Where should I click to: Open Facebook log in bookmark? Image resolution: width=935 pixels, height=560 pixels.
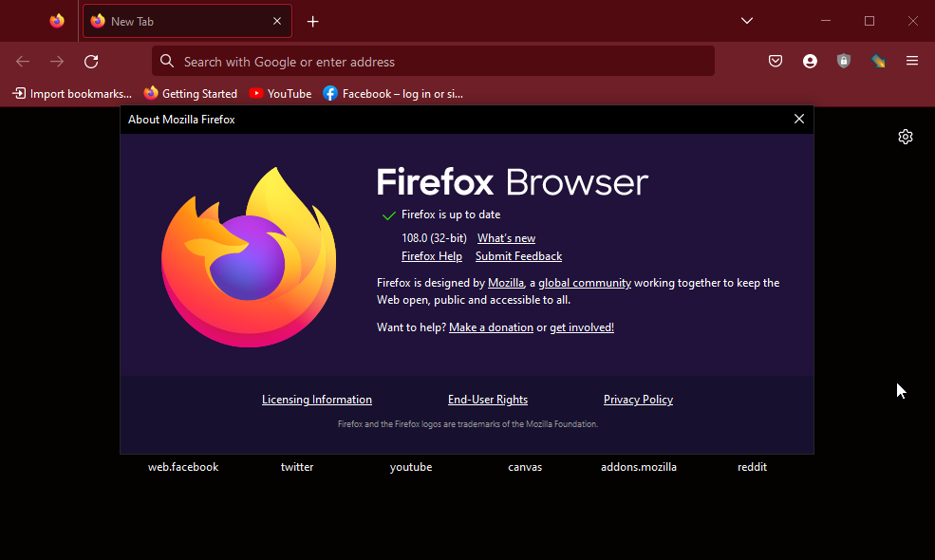[393, 94]
